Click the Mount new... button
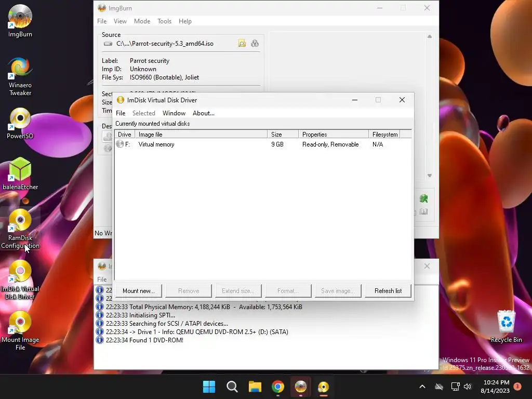This screenshot has height=399, width=532. tap(138, 291)
